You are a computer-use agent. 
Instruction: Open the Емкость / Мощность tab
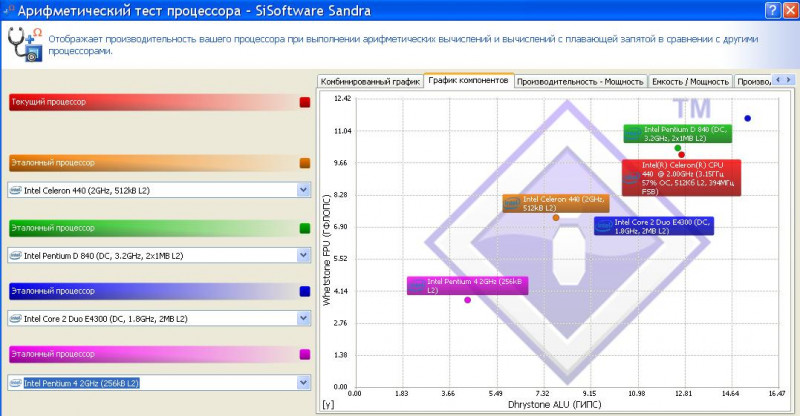(x=690, y=82)
